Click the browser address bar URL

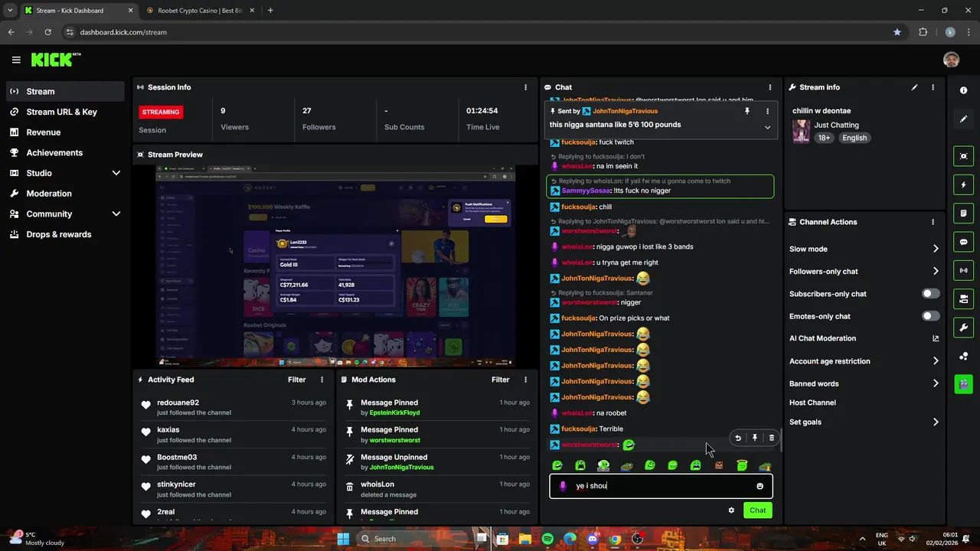(x=123, y=32)
